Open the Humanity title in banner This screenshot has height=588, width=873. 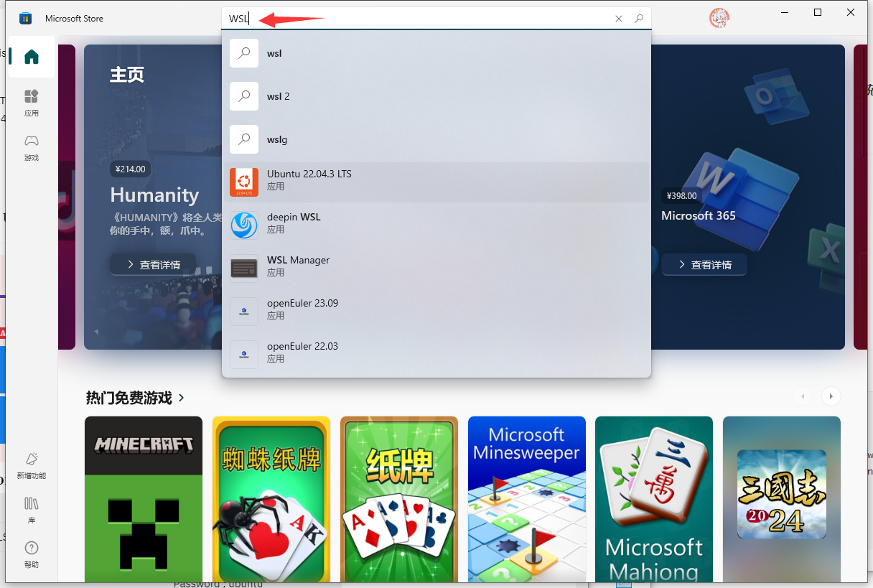pyautogui.click(x=154, y=195)
